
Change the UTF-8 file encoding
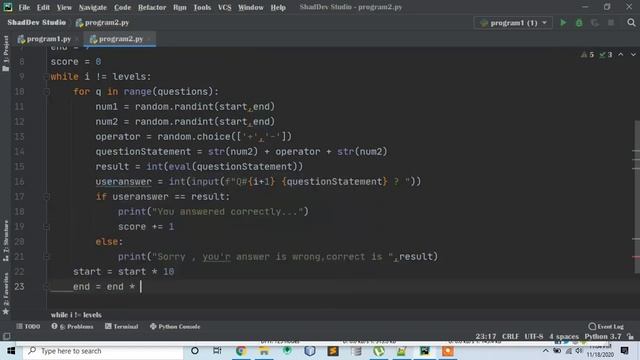pos(534,336)
